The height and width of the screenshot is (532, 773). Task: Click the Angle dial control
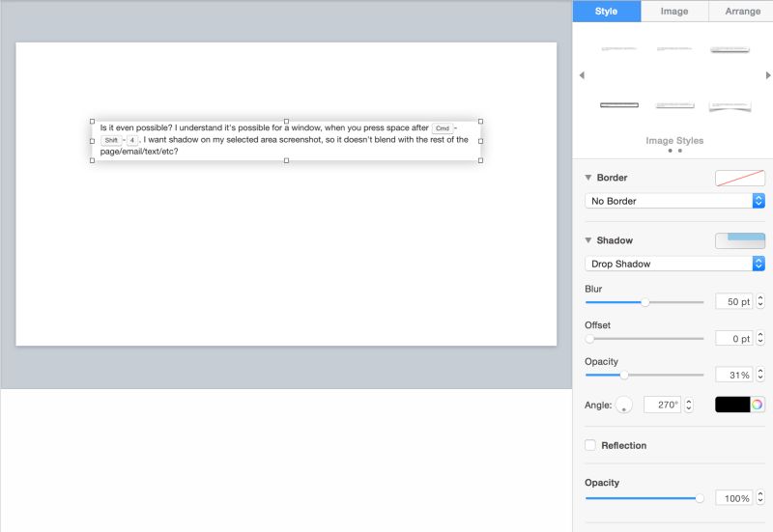tap(623, 405)
